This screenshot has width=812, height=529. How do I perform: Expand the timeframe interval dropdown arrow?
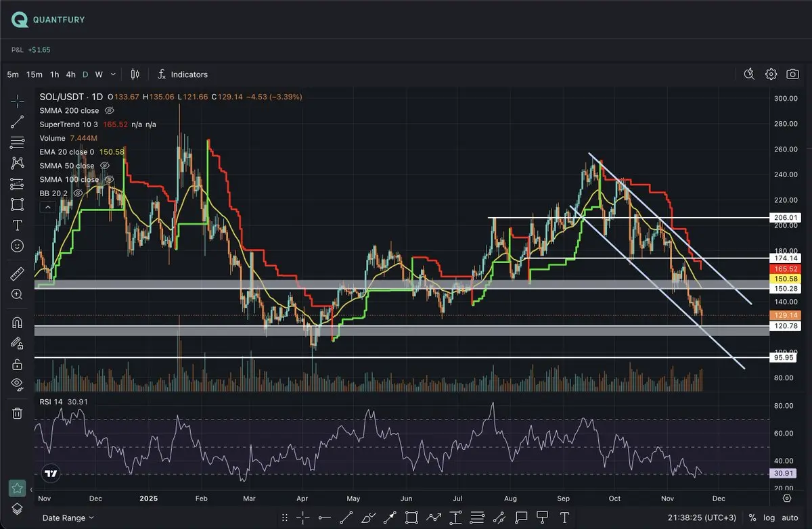tap(113, 74)
